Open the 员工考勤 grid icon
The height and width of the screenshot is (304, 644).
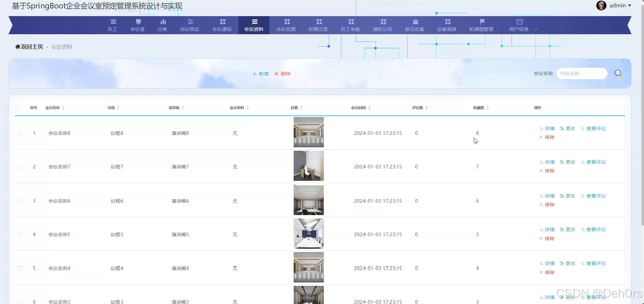pos(351,22)
